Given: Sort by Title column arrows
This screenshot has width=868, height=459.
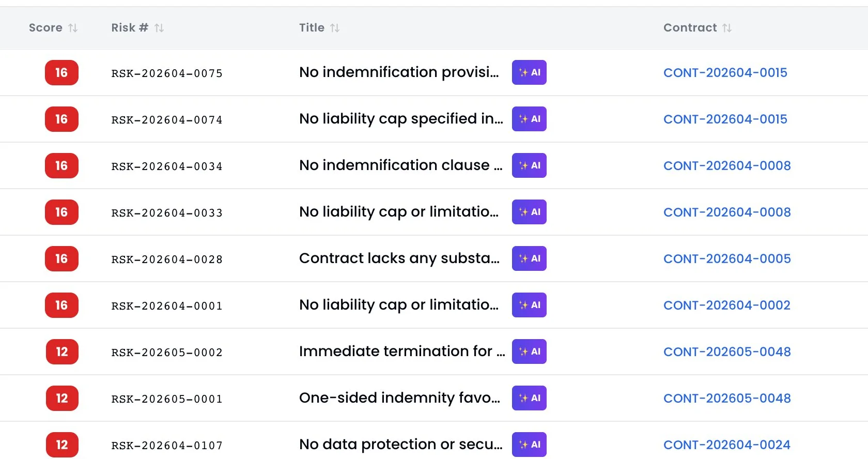Looking at the screenshot, I should [335, 28].
